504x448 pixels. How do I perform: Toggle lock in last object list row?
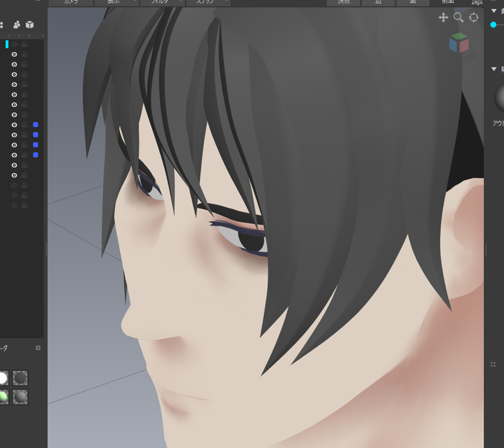click(x=24, y=205)
